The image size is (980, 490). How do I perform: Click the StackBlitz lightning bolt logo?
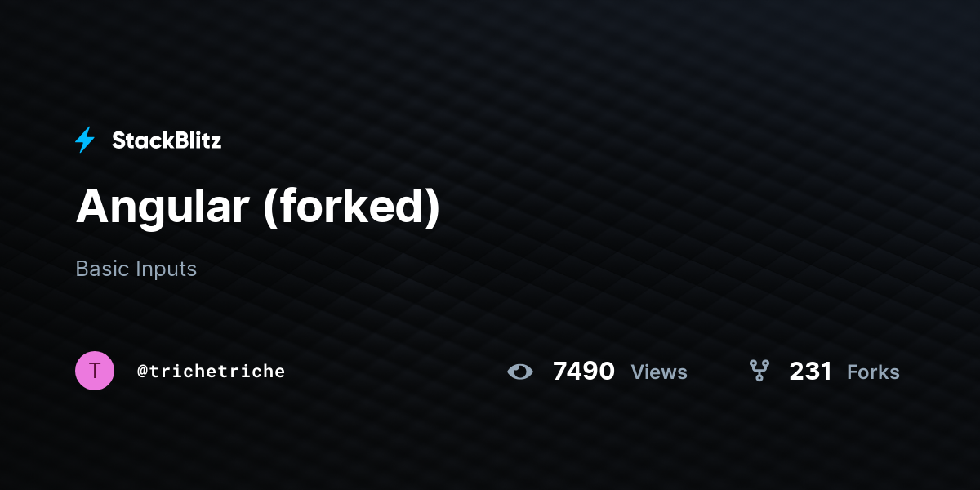point(85,140)
